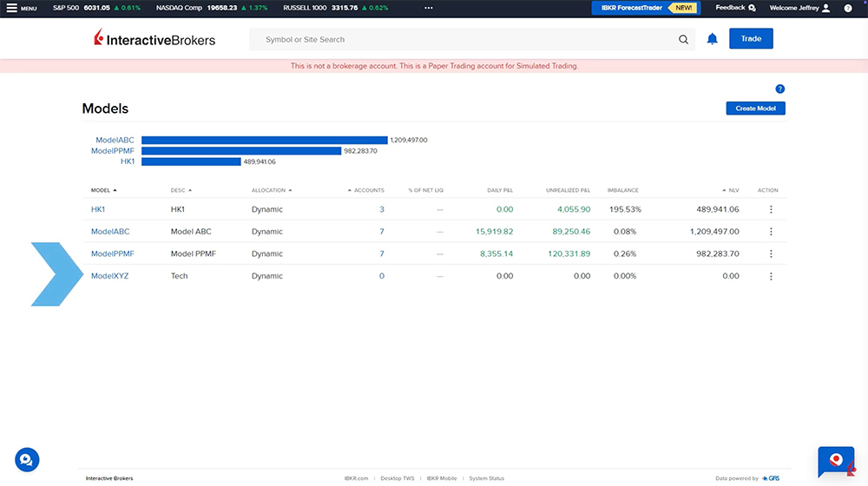Open accounts count 0 for ModelXYZ
This screenshot has width=868, height=486.
381,276
